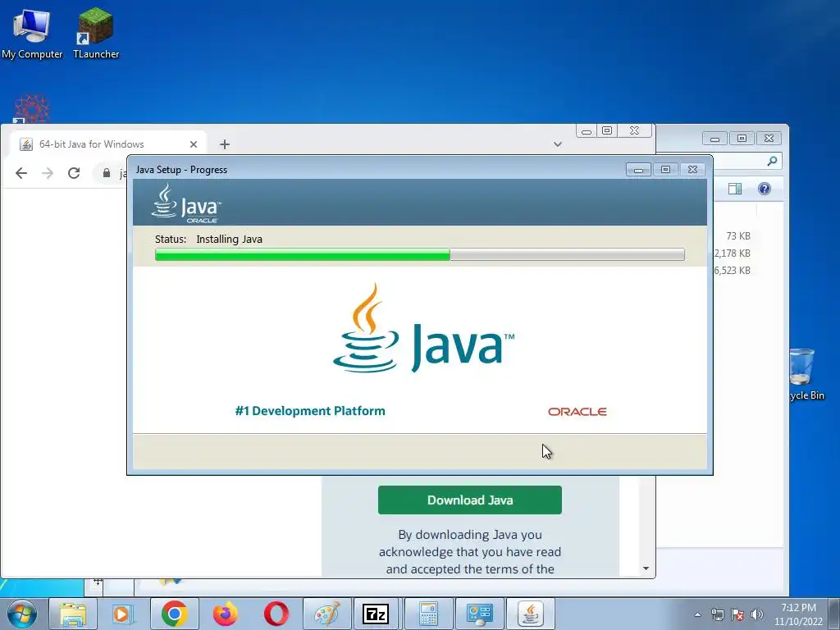
Task: Click the Java installation progress bar
Action: pyautogui.click(x=419, y=254)
